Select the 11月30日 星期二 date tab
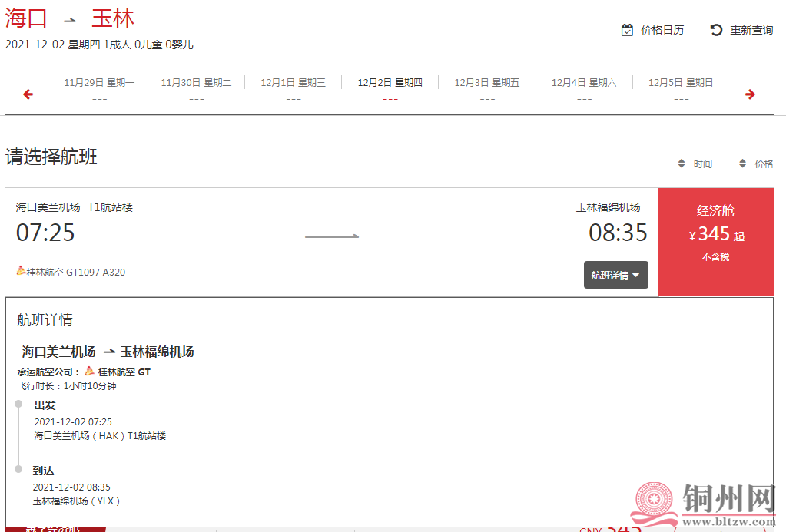 tap(196, 89)
